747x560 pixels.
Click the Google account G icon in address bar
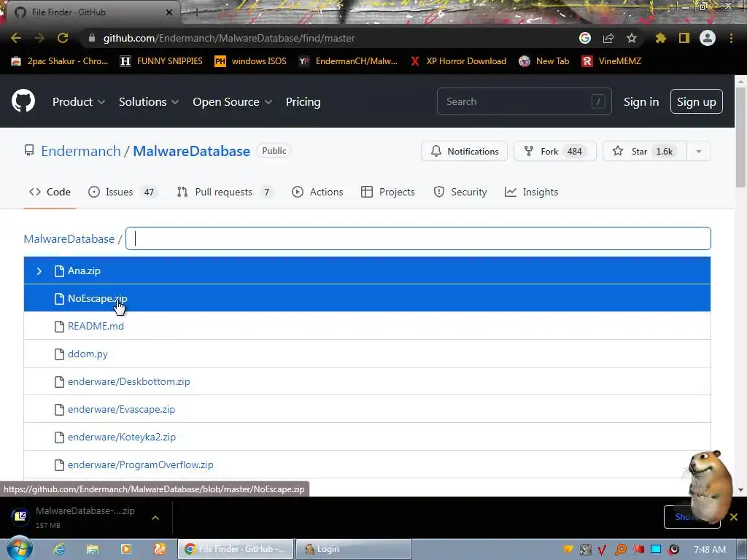click(585, 38)
